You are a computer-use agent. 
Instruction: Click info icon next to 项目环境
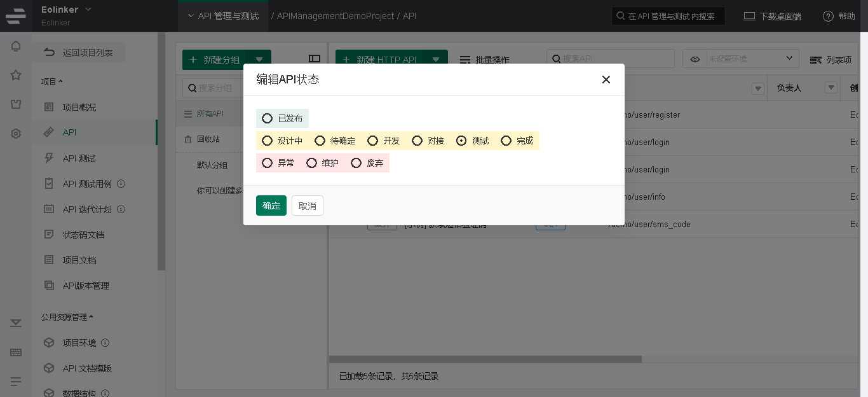[105, 342]
